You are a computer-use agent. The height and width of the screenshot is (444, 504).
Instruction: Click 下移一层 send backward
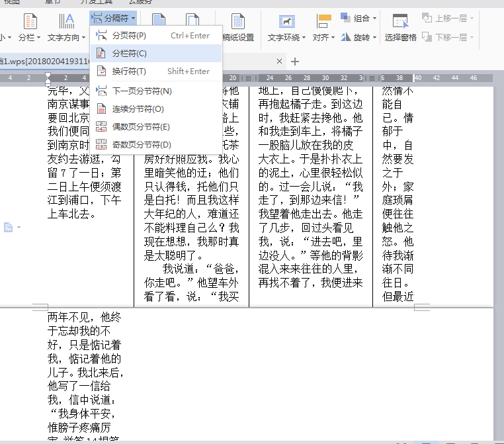pyautogui.click(x=444, y=37)
